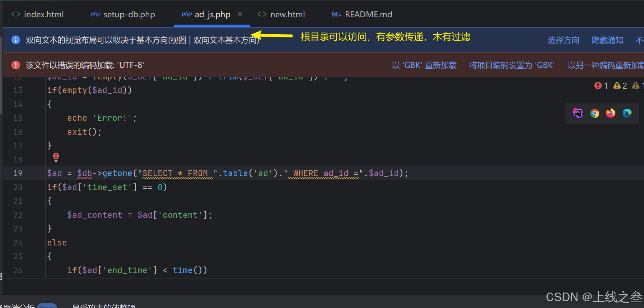Open the page in Firefox browser
Image resolution: width=644 pixels, height=308 pixels.
point(611,113)
